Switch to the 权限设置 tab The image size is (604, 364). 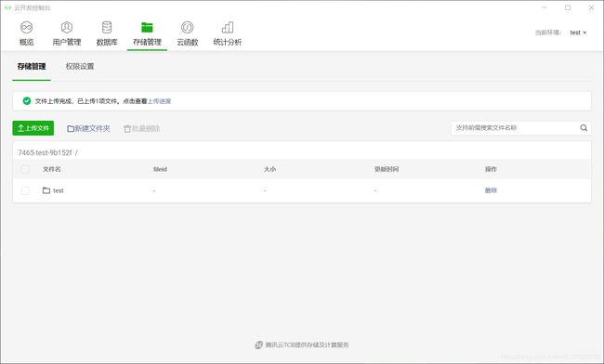(x=80, y=66)
